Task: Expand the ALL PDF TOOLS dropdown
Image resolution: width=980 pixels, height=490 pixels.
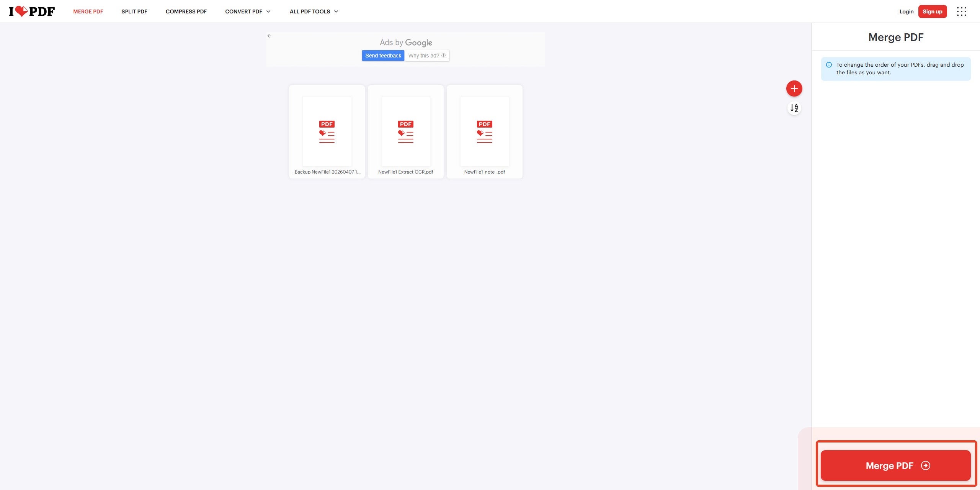Action: pyautogui.click(x=313, y=11)
